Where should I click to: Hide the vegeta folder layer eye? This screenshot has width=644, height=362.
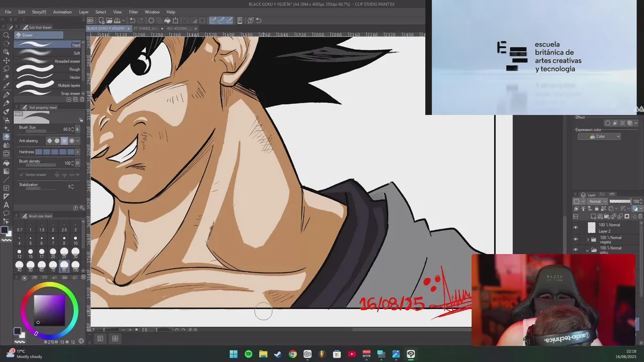tap(576, 239)
